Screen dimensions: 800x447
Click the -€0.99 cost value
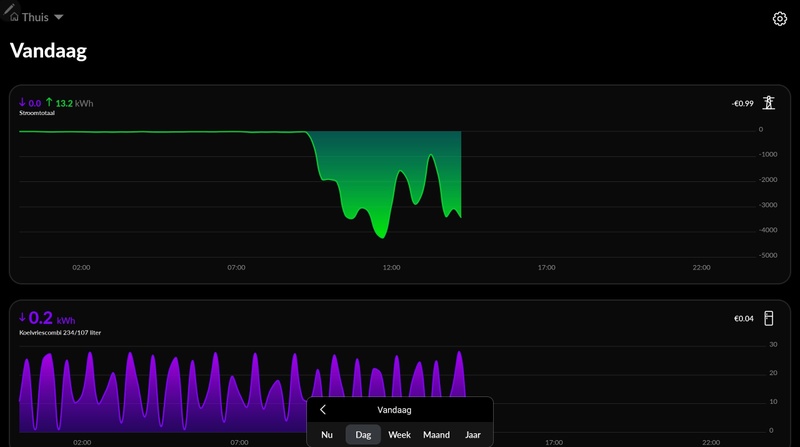[x=742, y=104]
